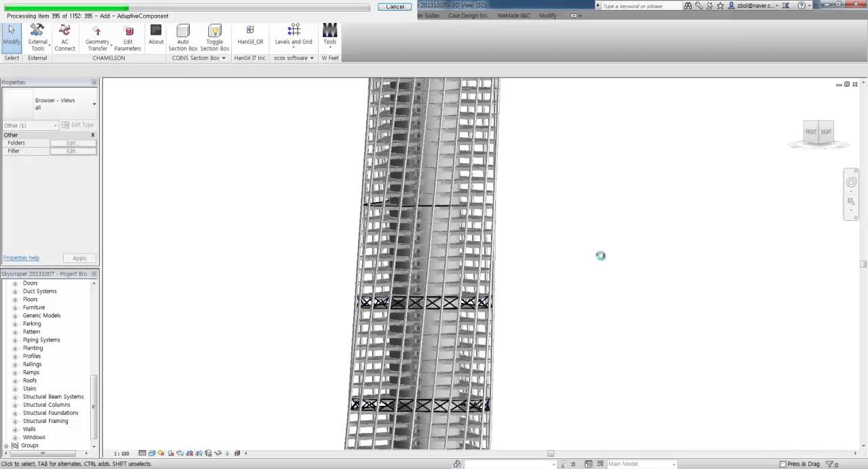This screenshot has width=868, height=469.
Task: Expand the Groups tree node
Action: coord(6,446)
